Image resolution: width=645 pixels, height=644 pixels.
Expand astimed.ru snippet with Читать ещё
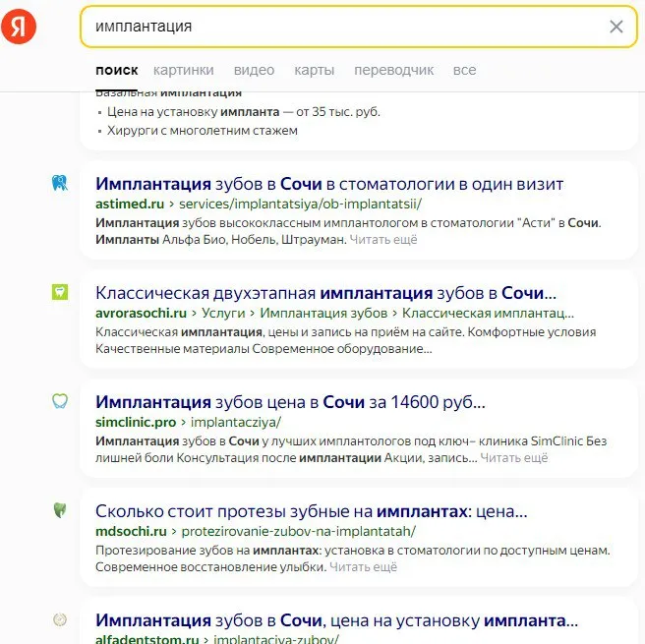(x=383, y=239)
